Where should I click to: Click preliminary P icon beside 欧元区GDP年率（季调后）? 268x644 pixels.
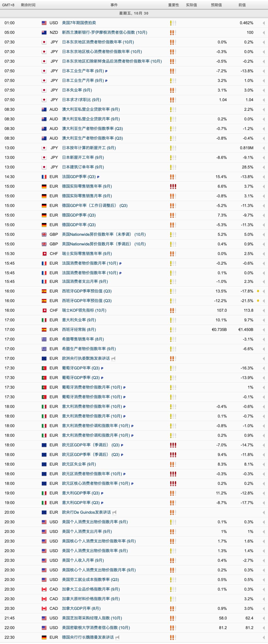(x=122, y=445)
